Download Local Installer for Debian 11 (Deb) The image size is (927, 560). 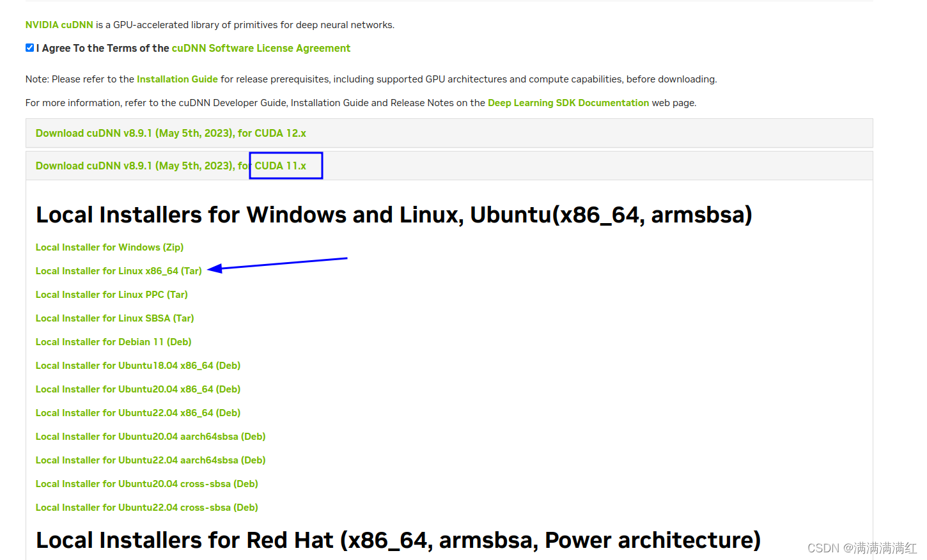click(114, 342)
